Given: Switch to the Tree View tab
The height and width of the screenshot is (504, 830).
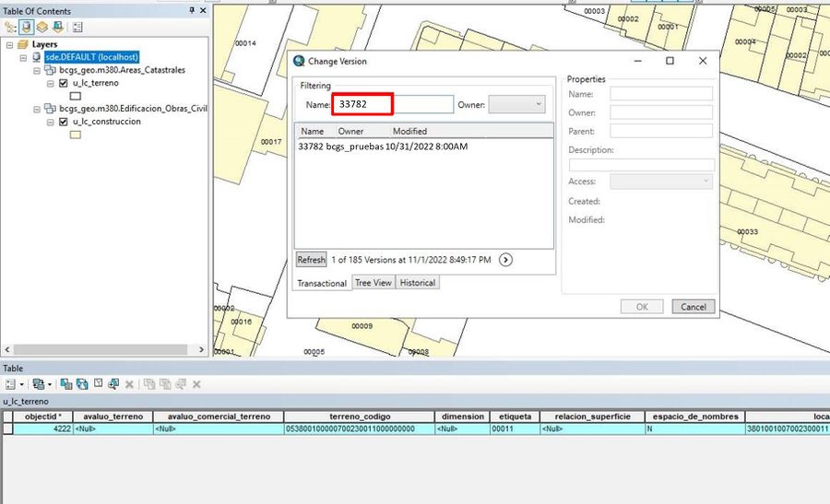Looking at the screenshot, I should click(x=373, y=283).
